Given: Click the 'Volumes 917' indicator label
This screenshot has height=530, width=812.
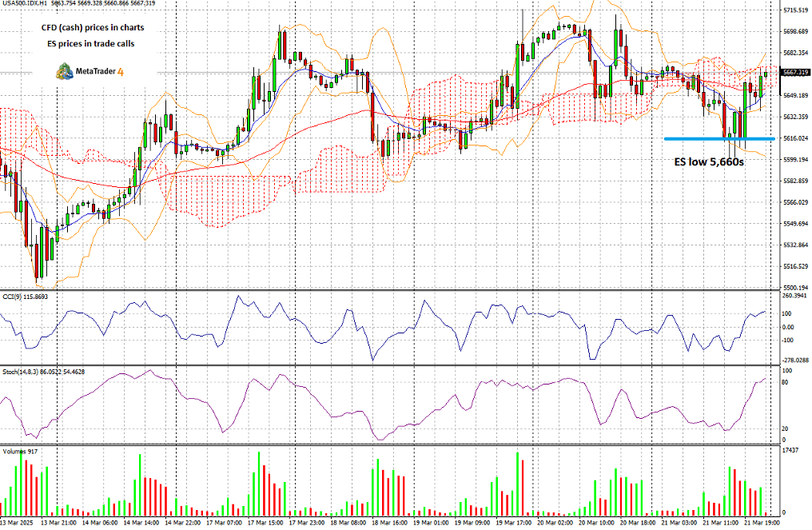Looking at the screenshot, I should [20, 452].
